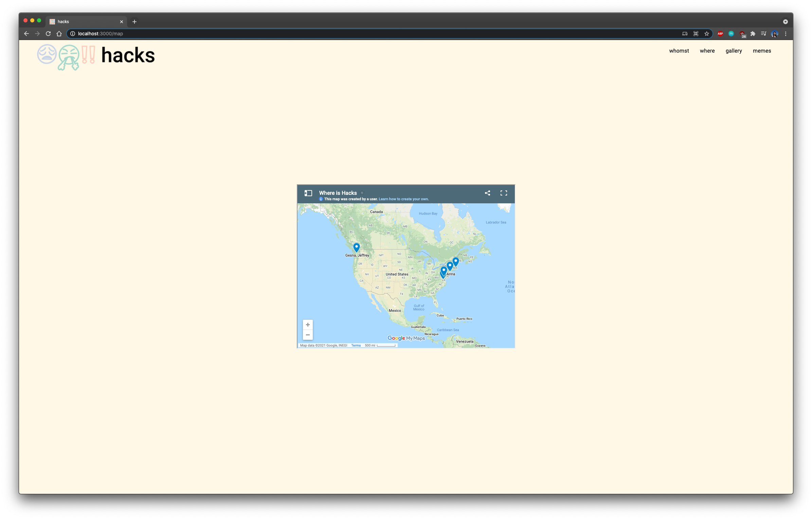Zoom out on the map
This screenshot has height=519, width=812.
308,335
